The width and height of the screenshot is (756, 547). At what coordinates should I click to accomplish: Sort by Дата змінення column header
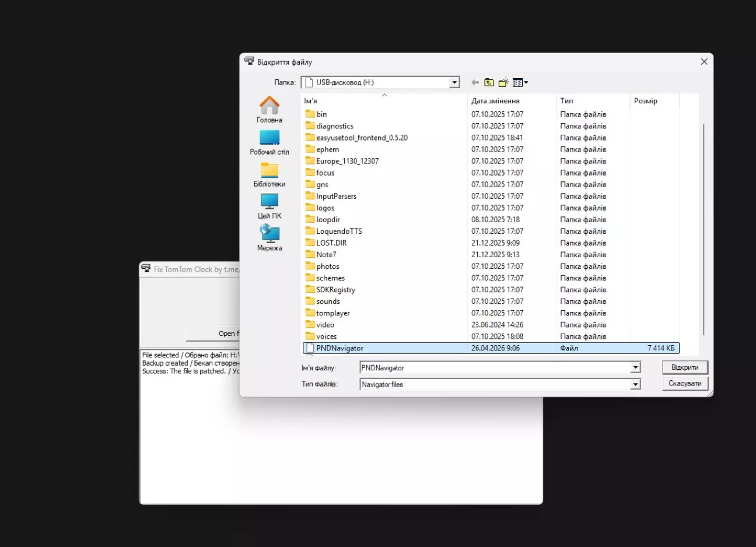(x=495, y=101)
